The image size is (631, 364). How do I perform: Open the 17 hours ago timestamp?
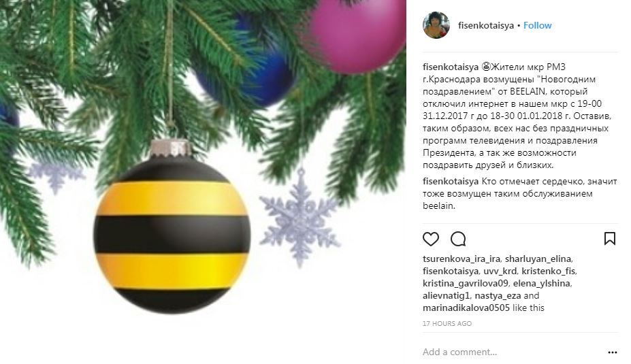[x=447, y=323]
